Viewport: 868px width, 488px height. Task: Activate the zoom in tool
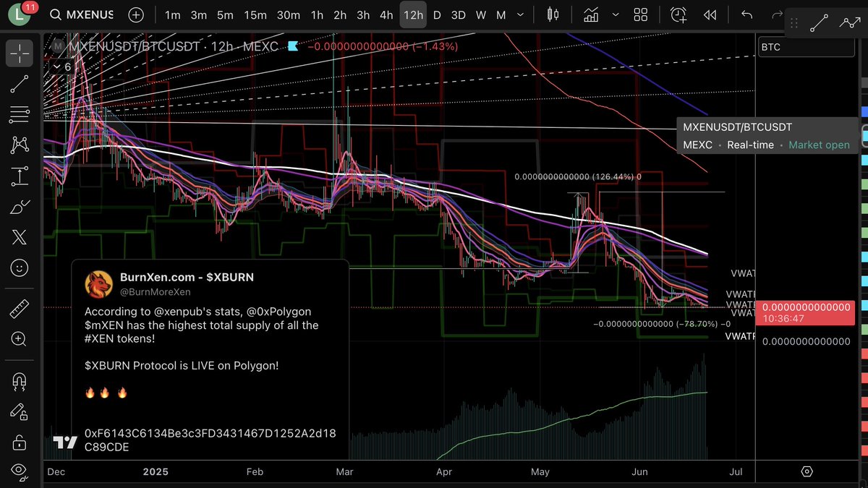(x=20, y=339)
